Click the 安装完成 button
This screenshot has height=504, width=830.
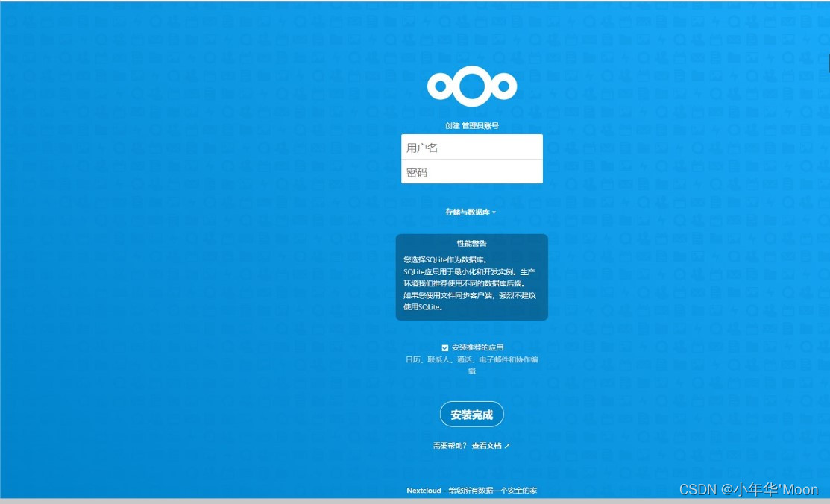pyautogui.click(x=471, y=415)
